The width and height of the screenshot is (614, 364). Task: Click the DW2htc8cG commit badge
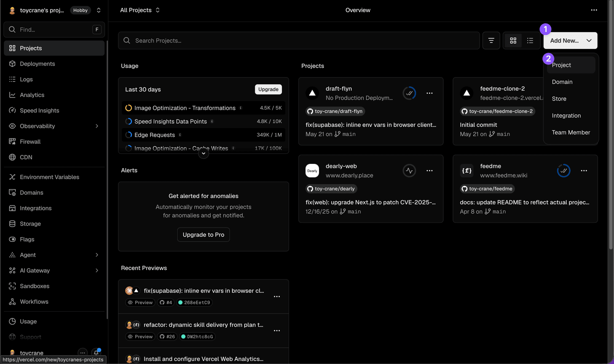point(197,337)
